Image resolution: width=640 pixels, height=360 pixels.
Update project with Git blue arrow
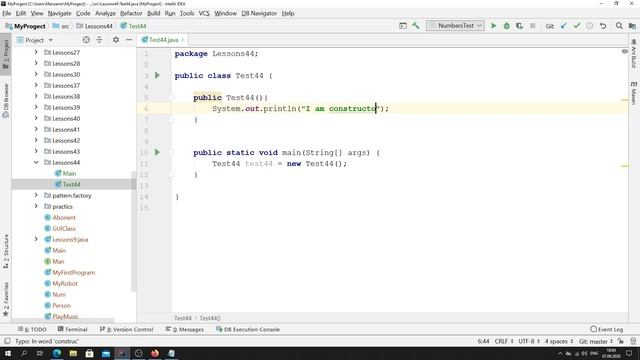[564, 26]
